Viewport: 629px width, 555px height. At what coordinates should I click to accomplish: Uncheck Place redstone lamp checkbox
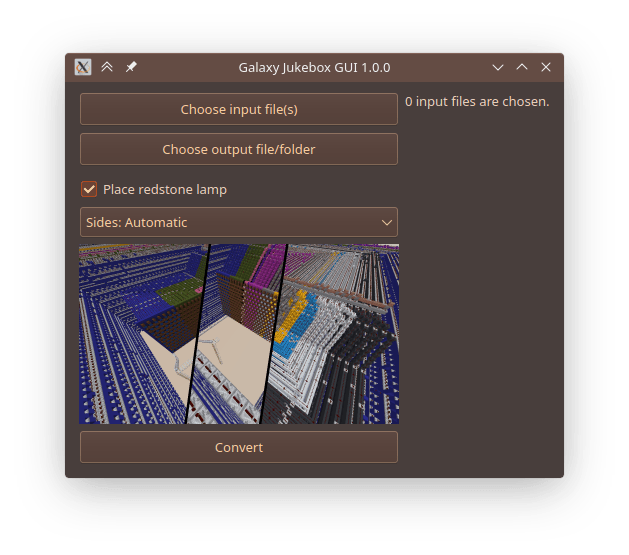[89, 189]
